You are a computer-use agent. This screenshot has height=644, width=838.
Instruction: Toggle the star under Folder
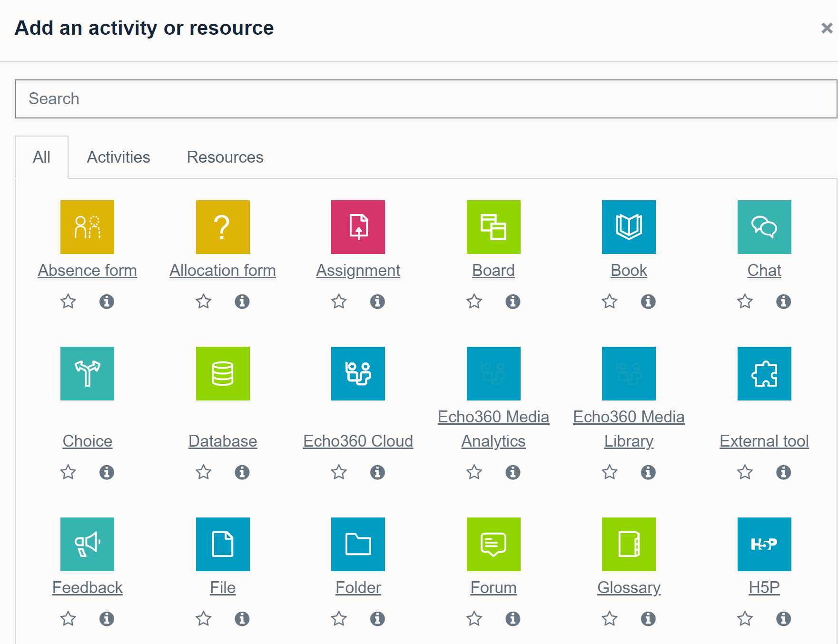(339, 618)
